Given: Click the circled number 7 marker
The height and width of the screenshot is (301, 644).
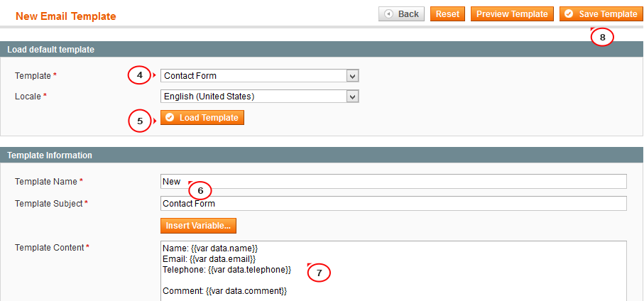Looking at the screenshot, I should point(319,273).
